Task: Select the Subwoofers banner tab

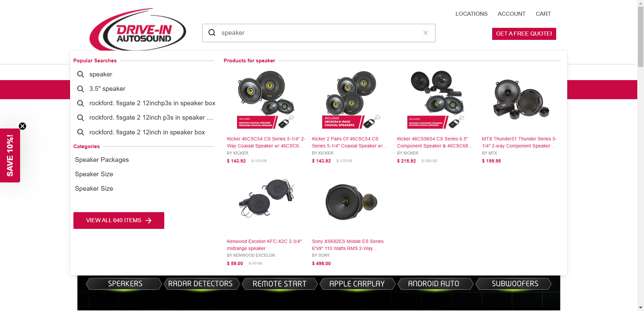Action: (x=515, y=284)
